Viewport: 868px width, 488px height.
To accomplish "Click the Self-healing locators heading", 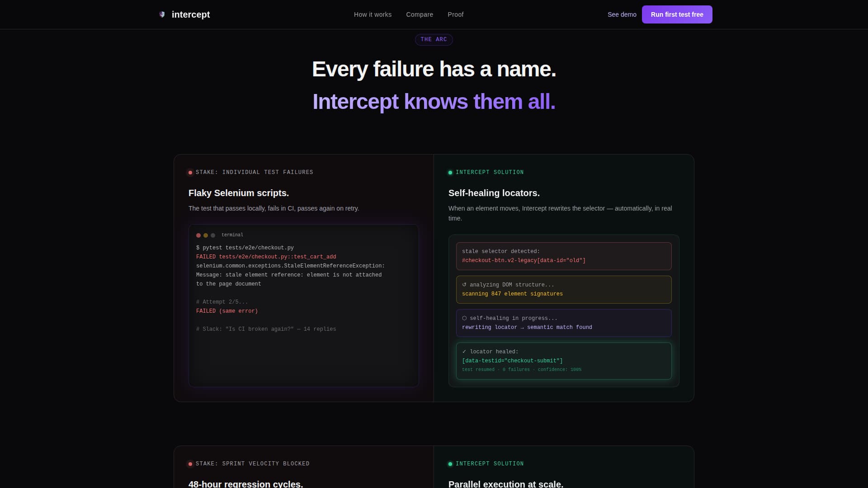I will 494,193.
